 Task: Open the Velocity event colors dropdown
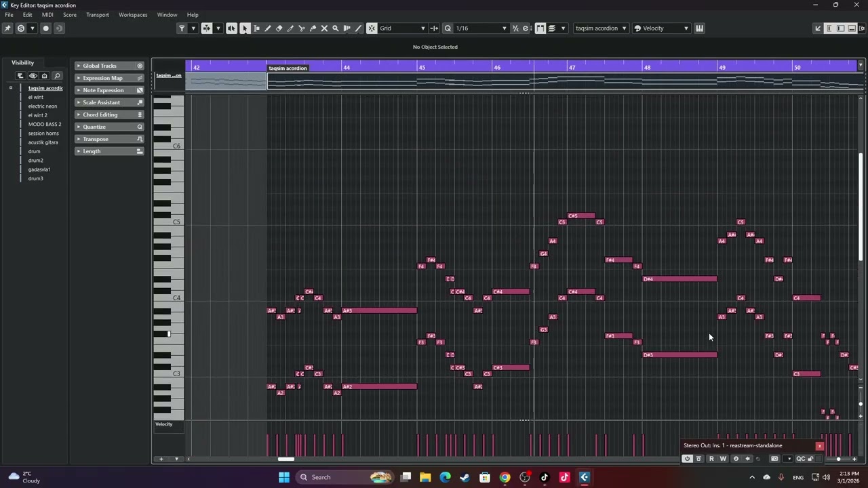point(661,28)
